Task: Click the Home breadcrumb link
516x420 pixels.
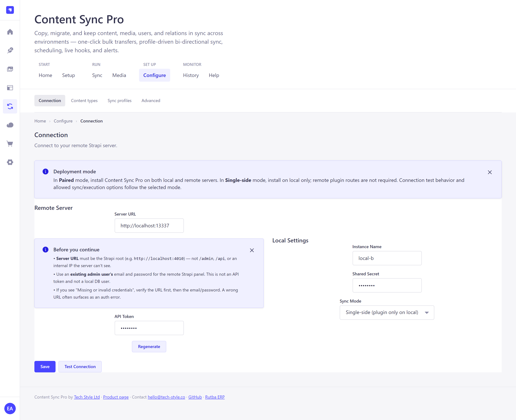Action: coord(40,121)
